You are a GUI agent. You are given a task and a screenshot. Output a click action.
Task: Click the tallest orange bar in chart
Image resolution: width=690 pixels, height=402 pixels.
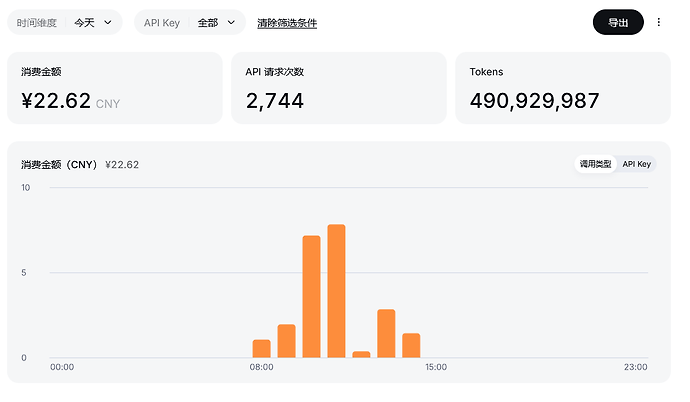click(336, 291)
